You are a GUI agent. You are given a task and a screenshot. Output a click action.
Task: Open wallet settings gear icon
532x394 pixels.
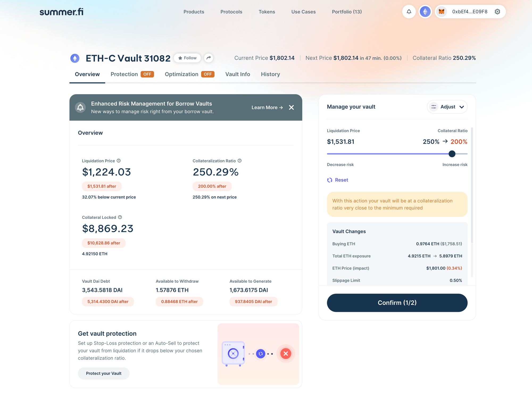pos(497,12)
